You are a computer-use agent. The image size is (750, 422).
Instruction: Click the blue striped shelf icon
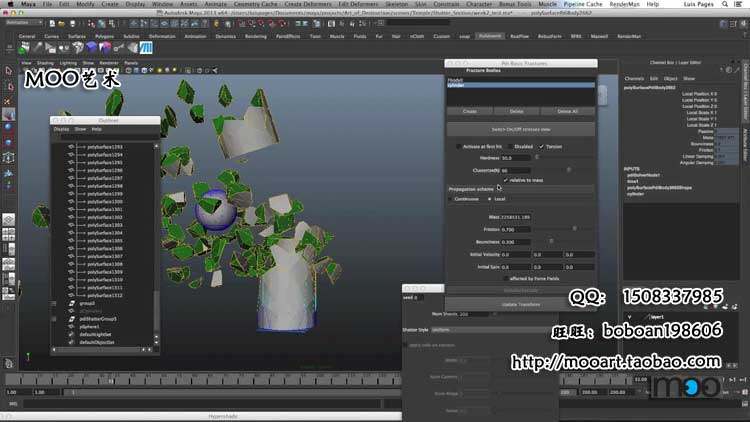147,47
